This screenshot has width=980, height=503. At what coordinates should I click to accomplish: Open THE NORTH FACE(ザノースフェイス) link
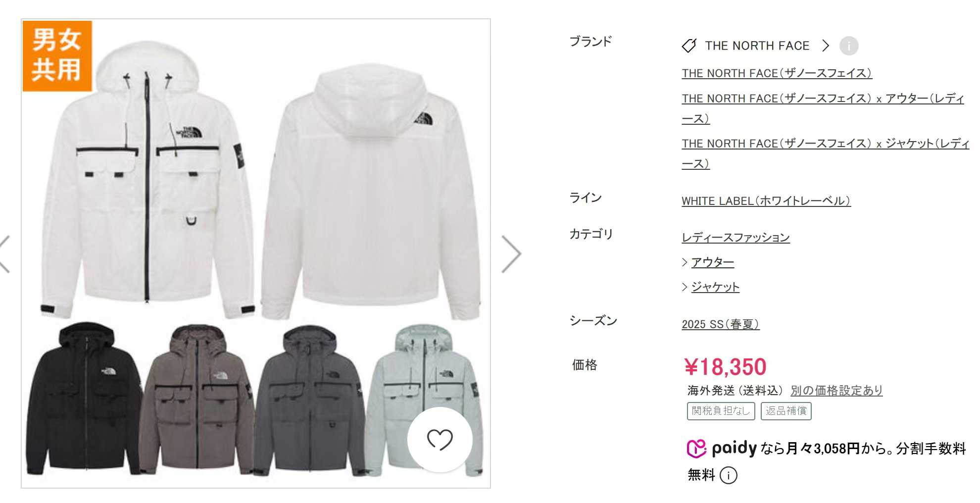[777, 73]
